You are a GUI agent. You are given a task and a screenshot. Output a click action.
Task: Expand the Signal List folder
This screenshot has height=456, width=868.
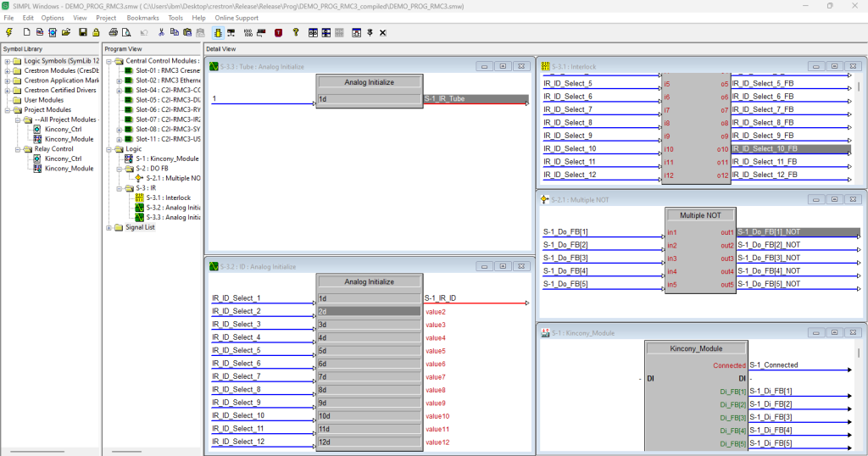(109, 227)
